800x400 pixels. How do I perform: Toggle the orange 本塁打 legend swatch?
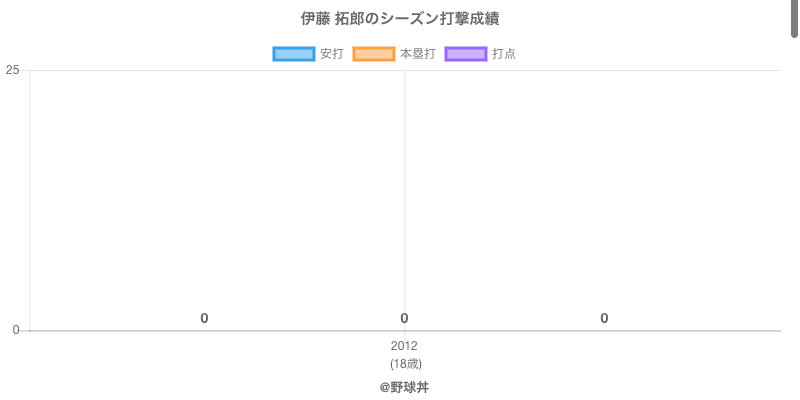(373, 54)
